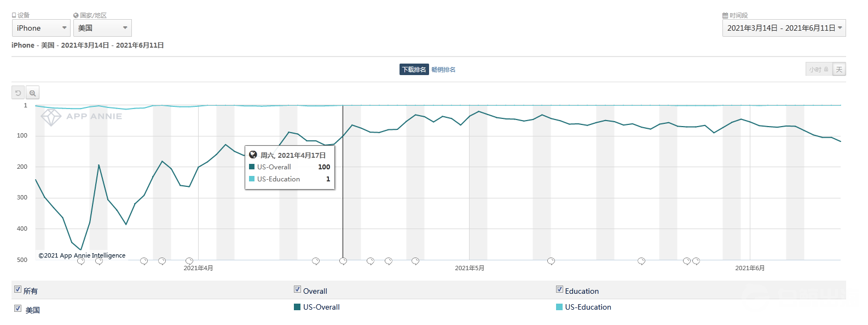Click the event bubble marker near 2021年5月 end
This screenshot has height=325, width=868.
pyautogui.click(x=687, y=261)
